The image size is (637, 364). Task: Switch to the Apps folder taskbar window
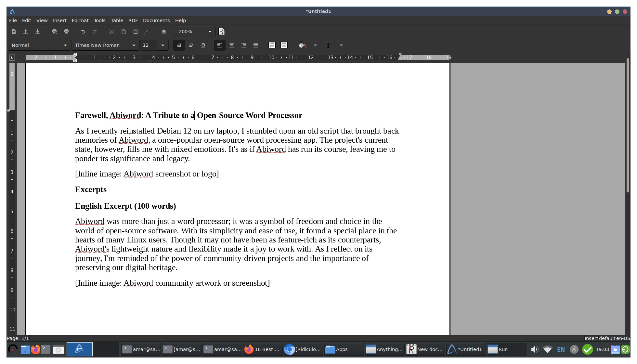point(344,349)
